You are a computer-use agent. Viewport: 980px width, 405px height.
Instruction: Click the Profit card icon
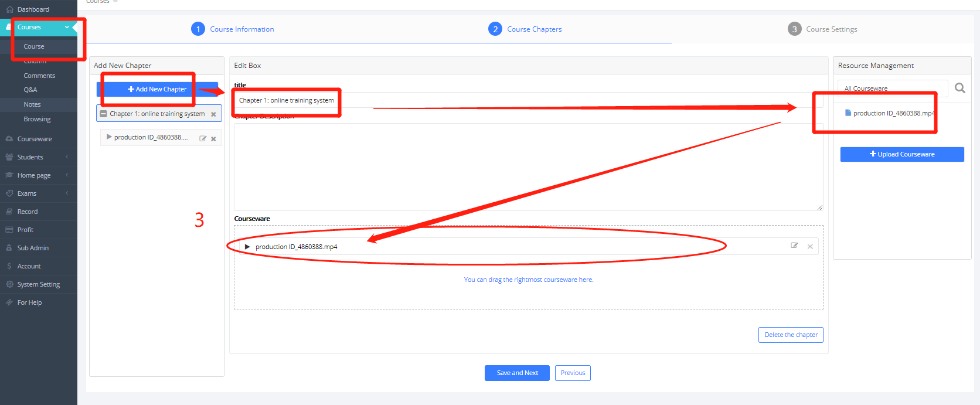point(9,230)
